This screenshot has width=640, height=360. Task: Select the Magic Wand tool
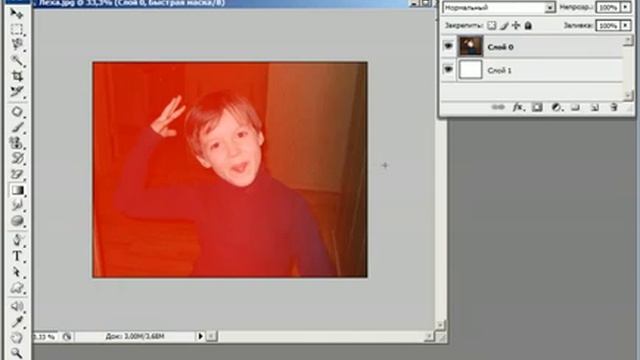coord(17,60)
